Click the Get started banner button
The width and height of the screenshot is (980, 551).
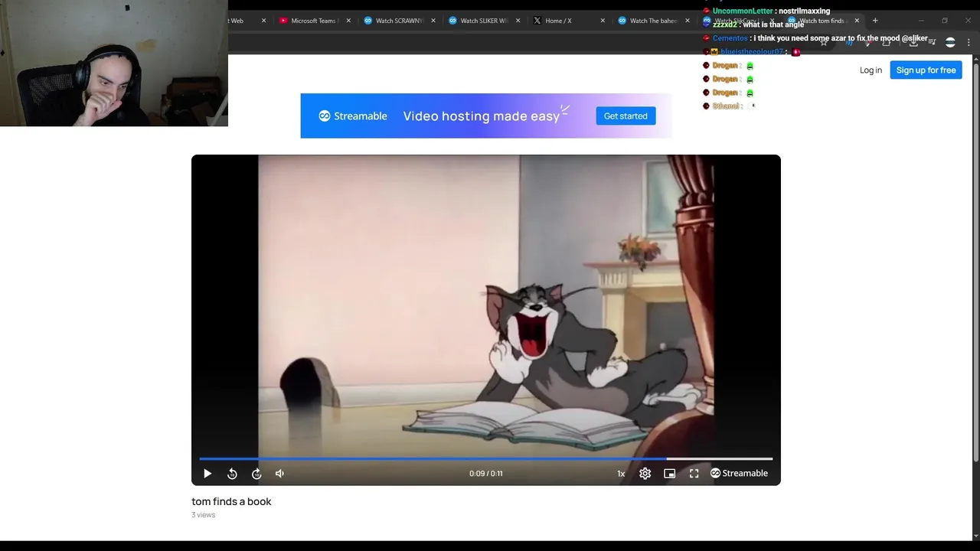coord(626,116)
